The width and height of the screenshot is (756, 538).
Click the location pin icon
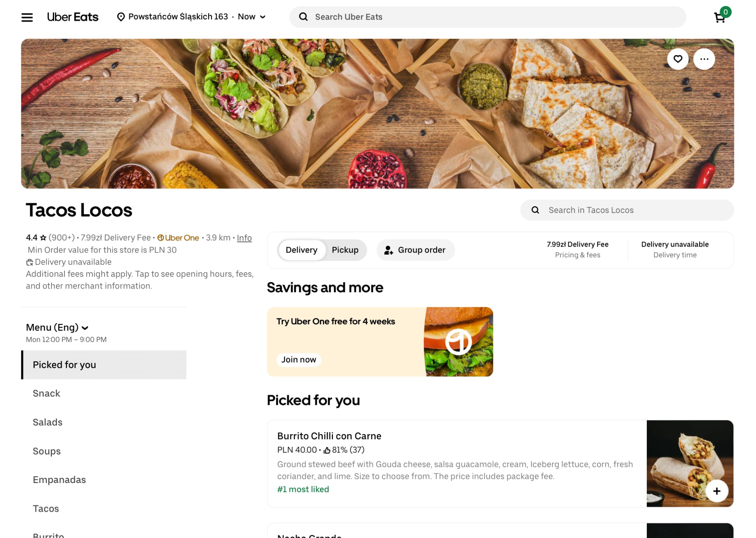pos(121,17)
